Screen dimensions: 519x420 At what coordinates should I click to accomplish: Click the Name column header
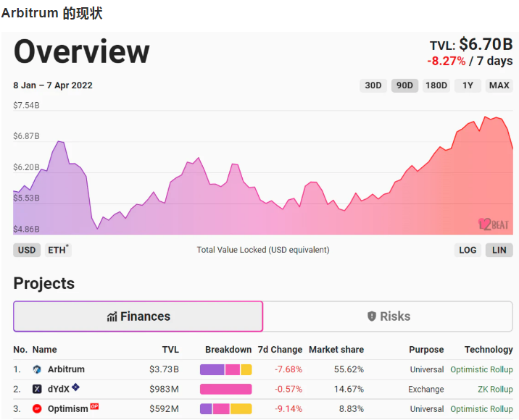point(45,350)
